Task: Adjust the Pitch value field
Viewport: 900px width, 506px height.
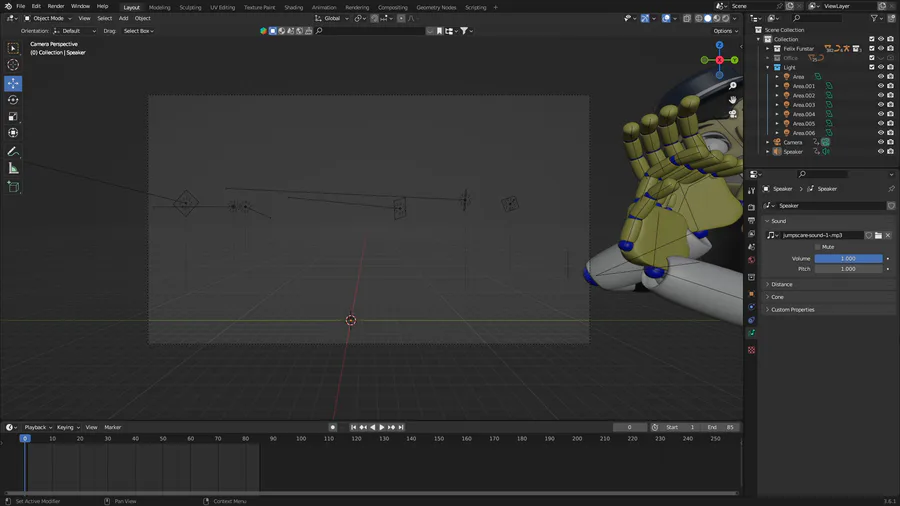Action: [848, 269]
